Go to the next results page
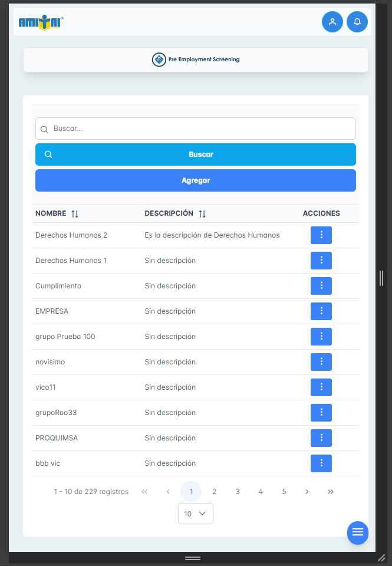Image resolution: width=392 pixels, height=566 pixels. 307,492
